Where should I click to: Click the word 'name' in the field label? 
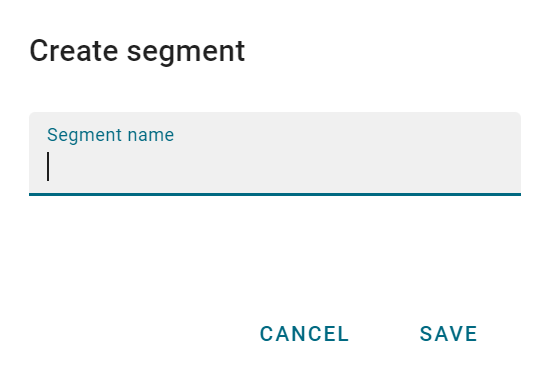pos(151,135)
